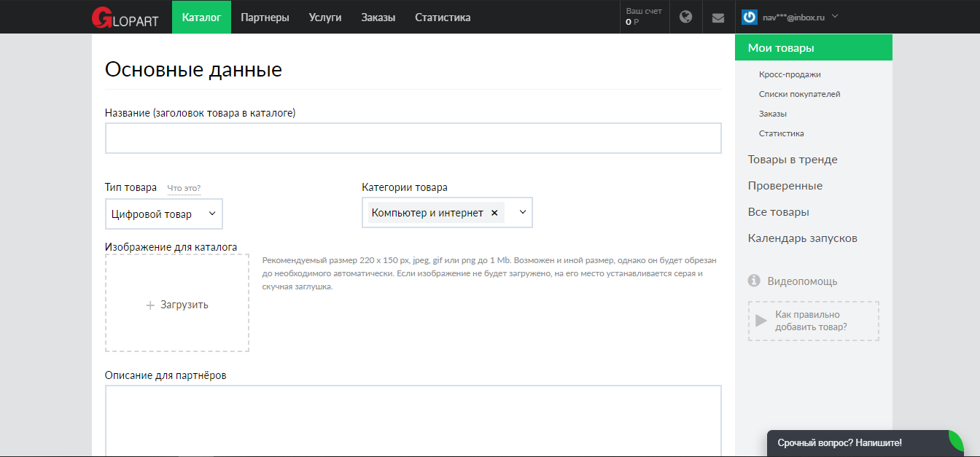This screenshot has height=457, width=980.
Task: Open 'Календарь запусков' sidebar link
Action: (802, 238)
